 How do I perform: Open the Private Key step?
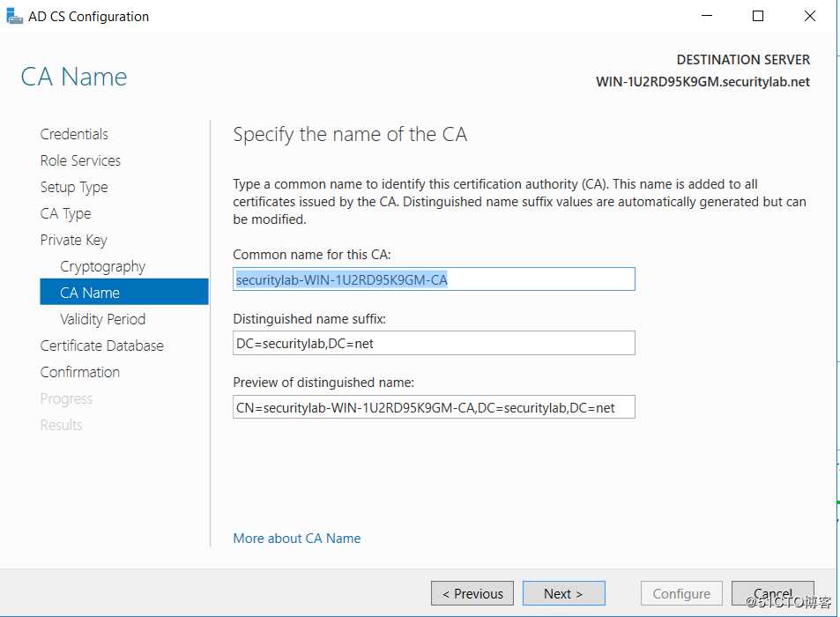coord(73,240)
